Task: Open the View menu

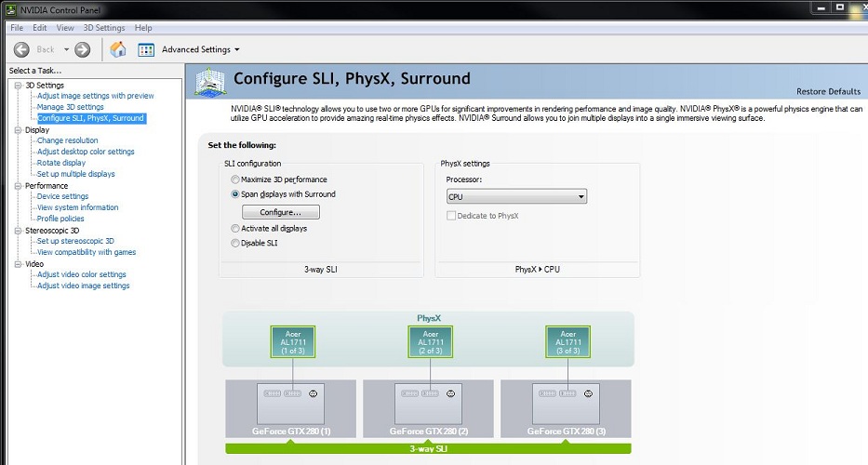Action: click(65, 28)
